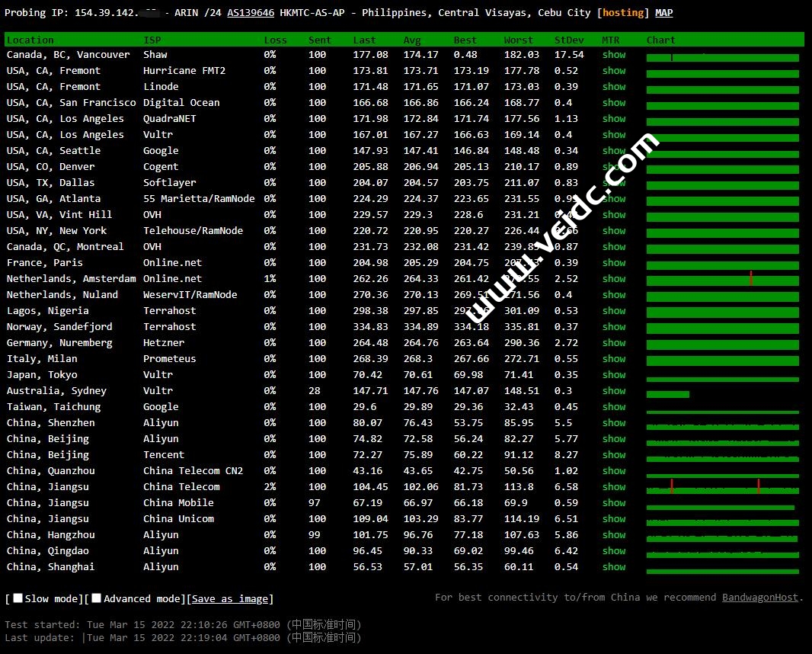Click the StDev column header

point(568,40)
